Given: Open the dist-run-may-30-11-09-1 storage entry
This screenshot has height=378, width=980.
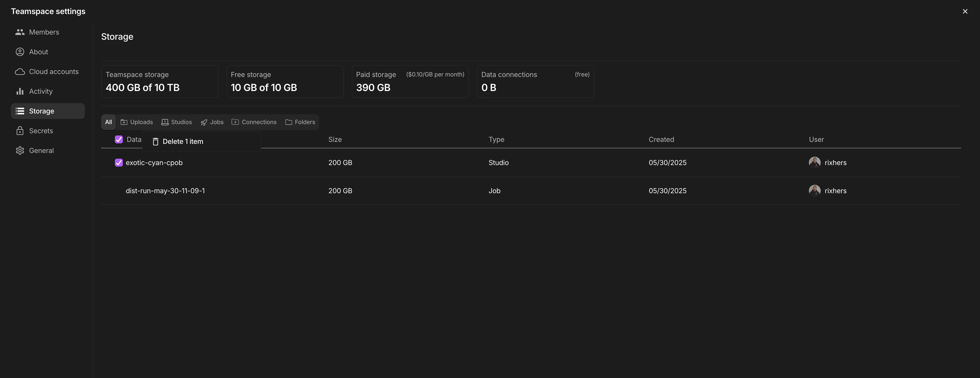Looking at the screenshot, I should tap(165, 191).
